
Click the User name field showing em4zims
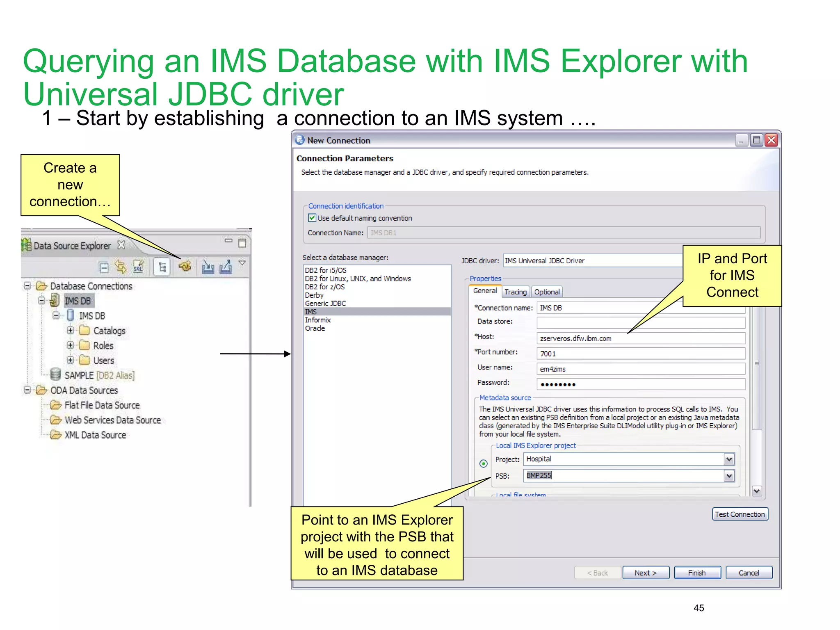641,369
